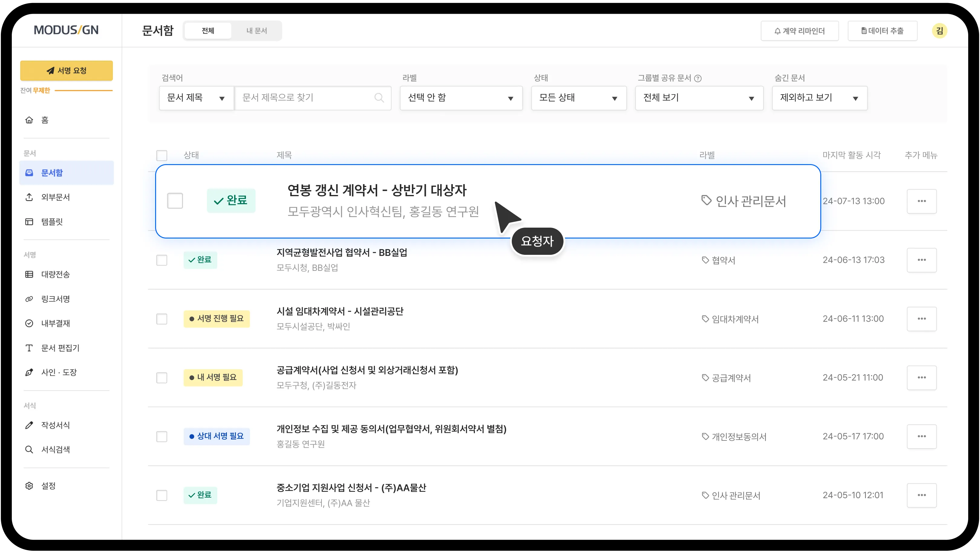Open the 내부결재 internal approval icon

click(x=29, y=323)
